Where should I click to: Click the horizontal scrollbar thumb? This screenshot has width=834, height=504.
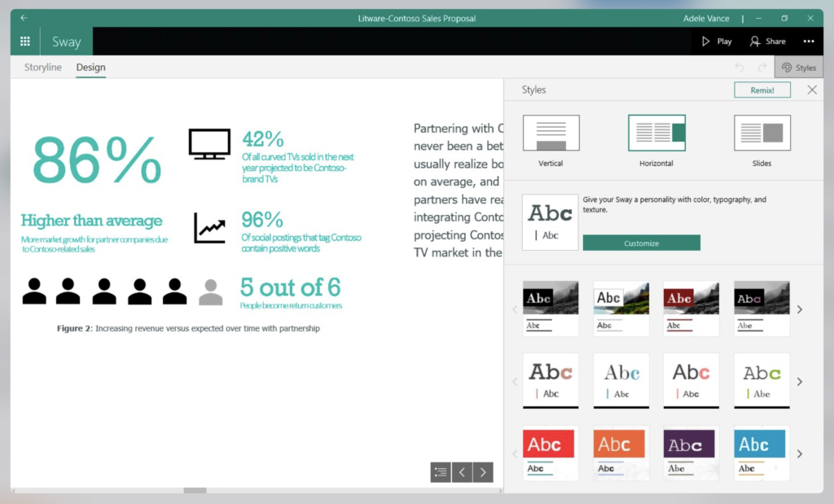pyautogui.click(x=195, y=490)
